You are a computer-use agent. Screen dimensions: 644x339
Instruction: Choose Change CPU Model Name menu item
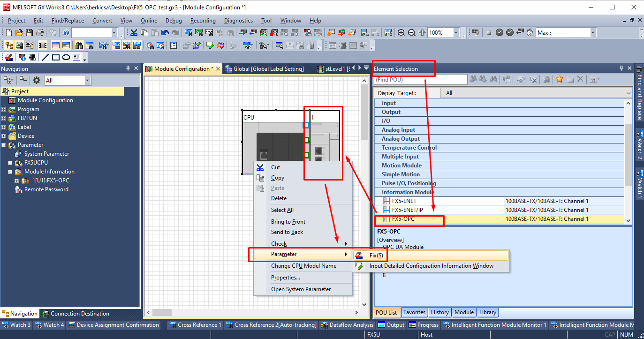(303, 266)
